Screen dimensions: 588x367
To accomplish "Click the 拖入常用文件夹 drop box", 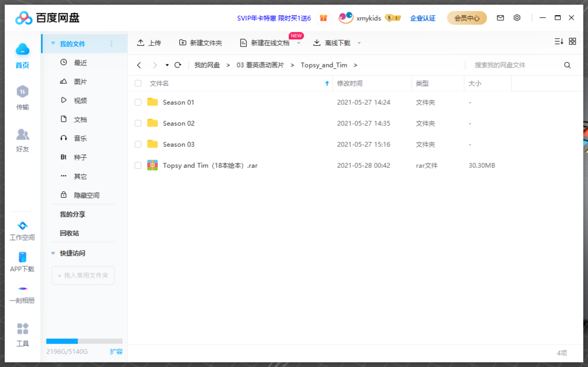I will click(x=83, y=276).
